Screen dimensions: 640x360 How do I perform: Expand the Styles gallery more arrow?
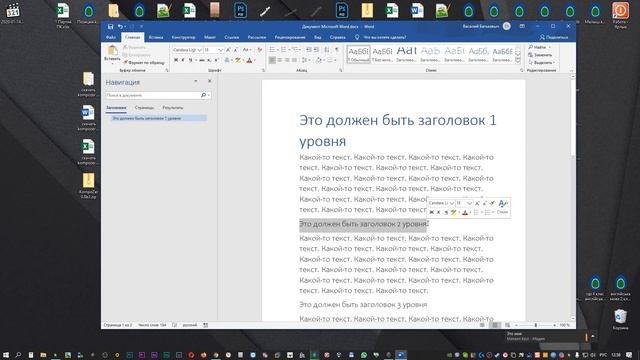click(x=518, y=61)
